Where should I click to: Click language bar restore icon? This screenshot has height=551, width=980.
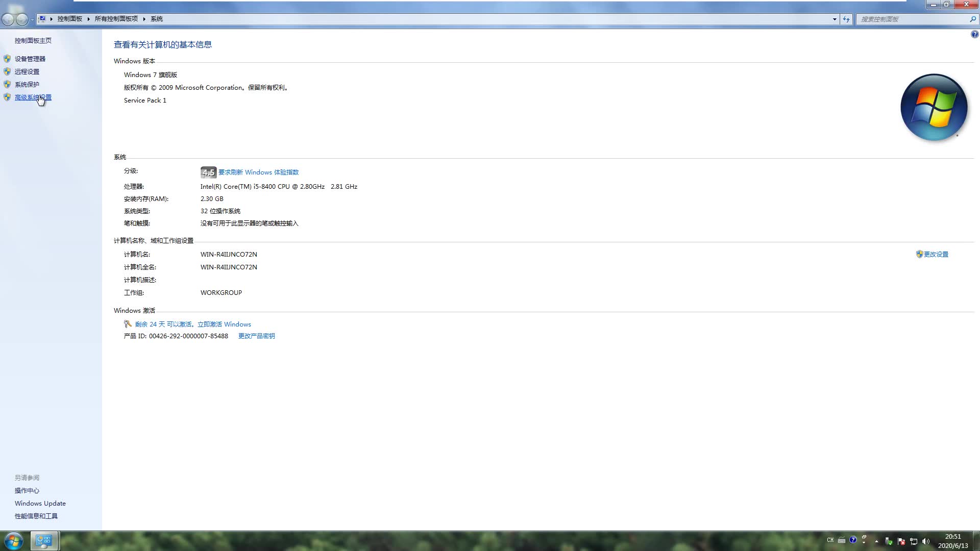click(864, 537)
